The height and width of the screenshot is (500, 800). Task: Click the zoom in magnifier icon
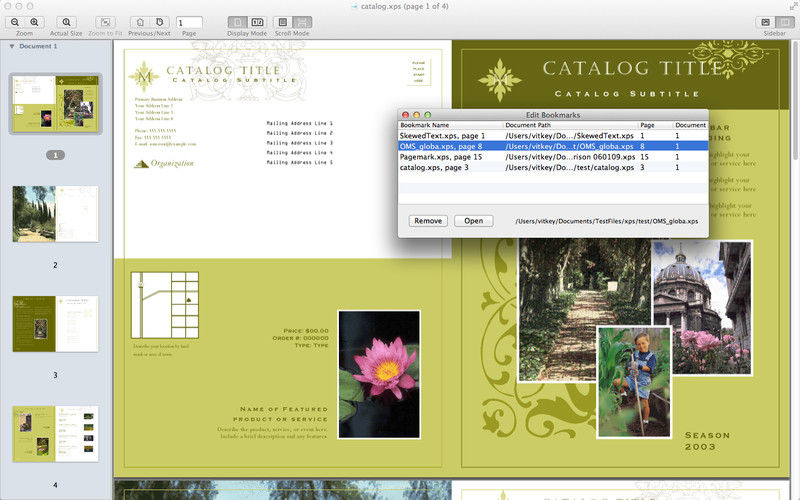click(34, 22)
